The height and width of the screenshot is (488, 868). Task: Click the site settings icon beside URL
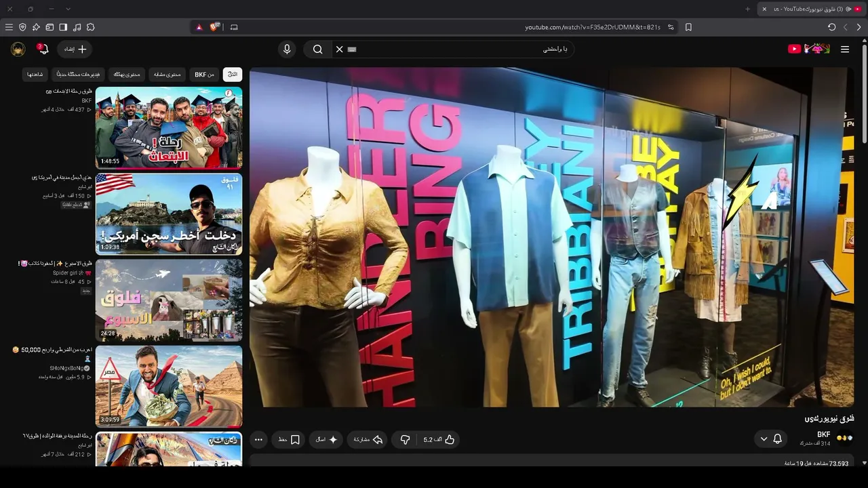(x=671, y=27)
